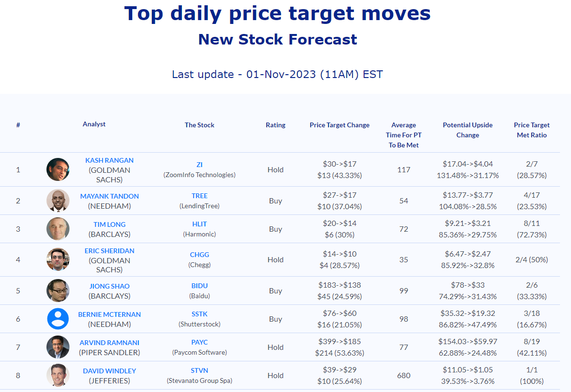Select Eric Sheridan's avatar image

pos(58,259)
